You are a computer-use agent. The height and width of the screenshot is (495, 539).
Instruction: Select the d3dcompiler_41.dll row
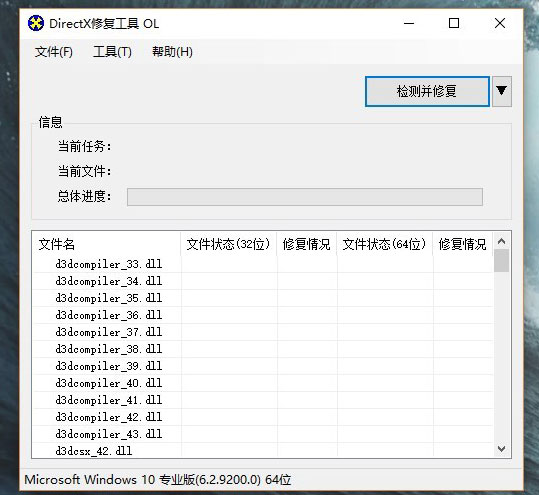[x=263, y=400]
